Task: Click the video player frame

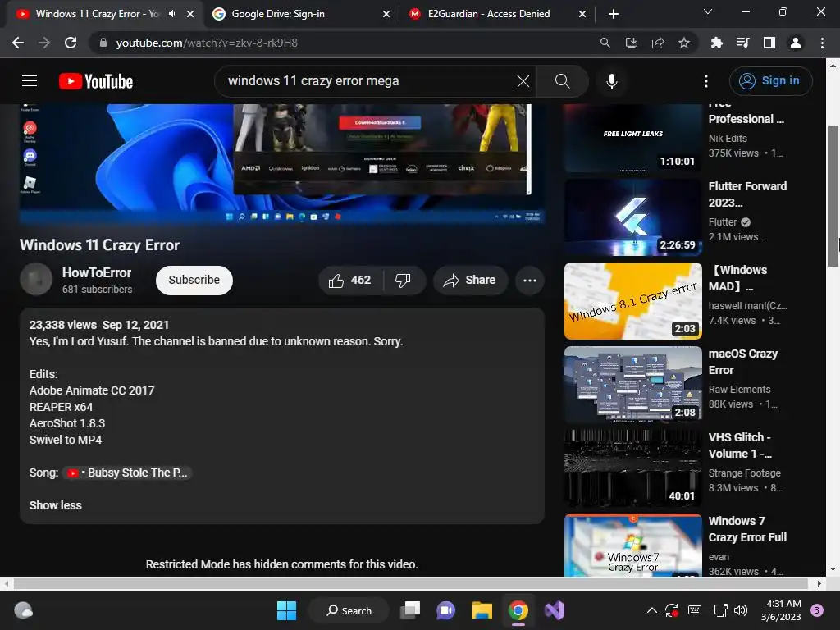Action: pyautogui.click(x=282, y=163)
